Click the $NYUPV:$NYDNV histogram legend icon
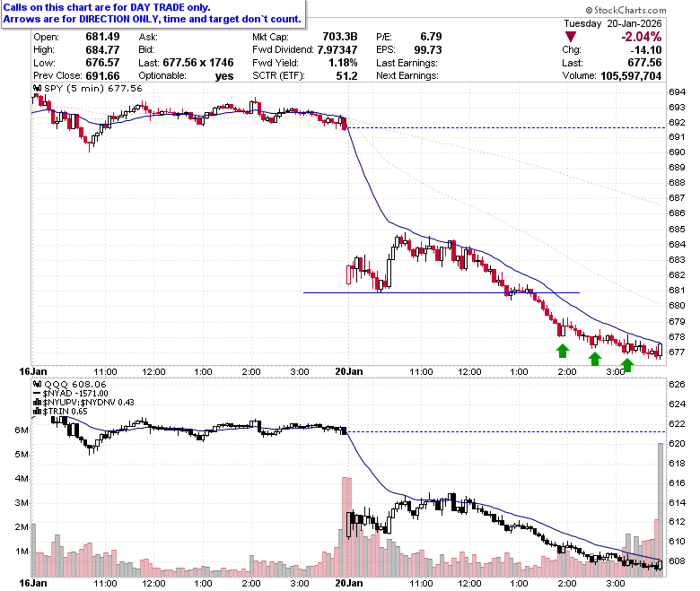The image size is (700, 591). 38,403
